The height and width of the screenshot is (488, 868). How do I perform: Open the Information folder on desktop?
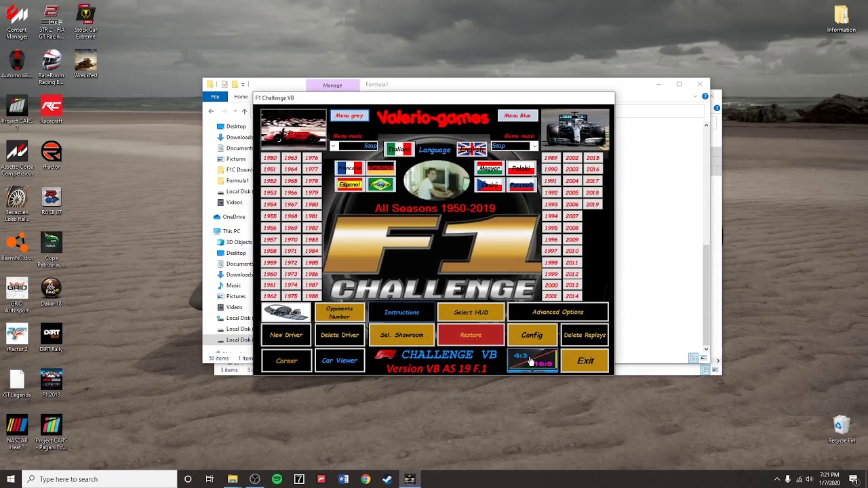tap(842, 20)
